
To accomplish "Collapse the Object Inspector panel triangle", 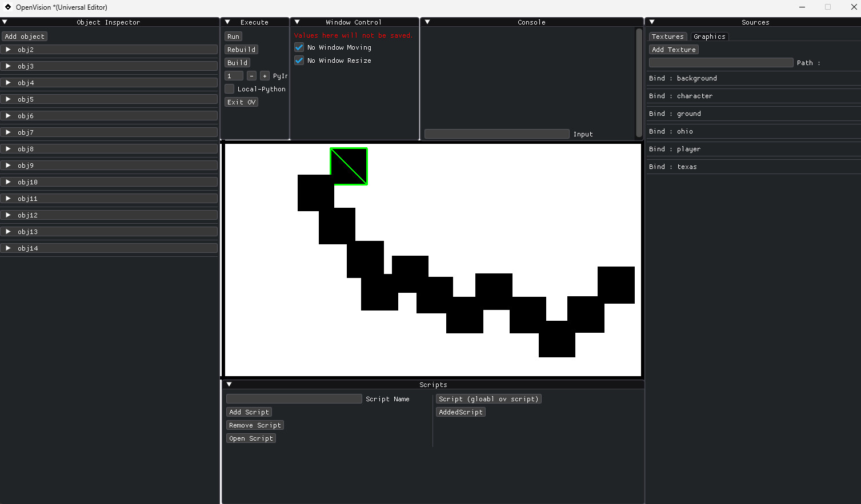I will 5,22.
